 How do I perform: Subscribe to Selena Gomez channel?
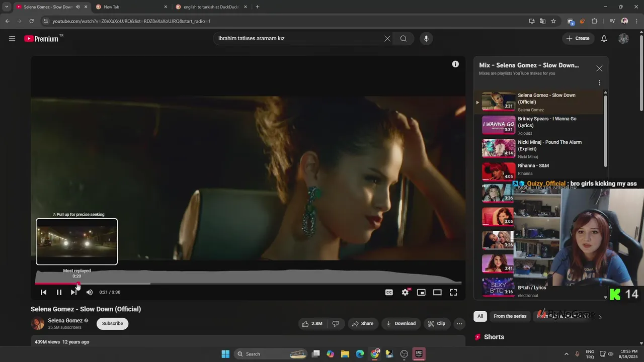coord(113,323)
